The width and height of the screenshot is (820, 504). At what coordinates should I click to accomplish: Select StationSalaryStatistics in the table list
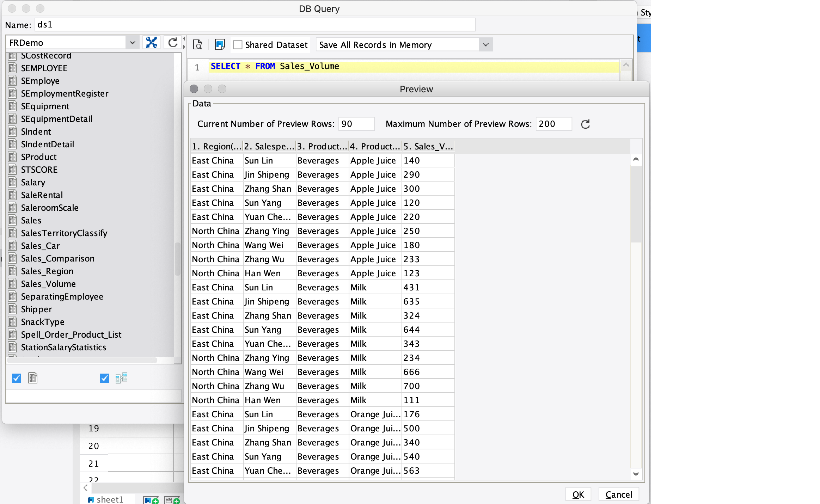click(x=63, y=347)
